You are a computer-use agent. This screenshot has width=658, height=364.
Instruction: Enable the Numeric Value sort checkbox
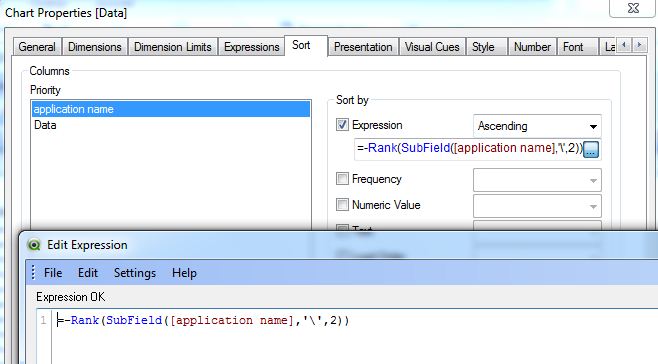(342, 205)
